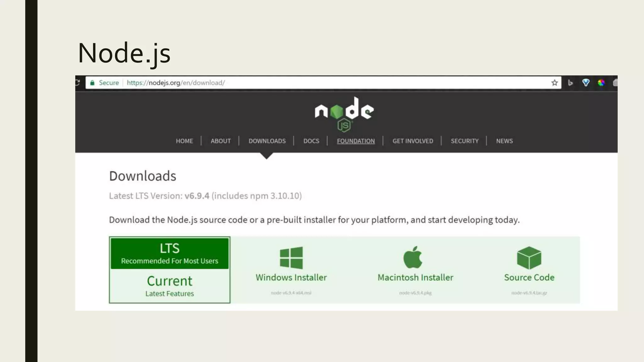The height and width of the screenshot is (362, 644).
Task: Open the SECURITY nav item
Action: point(464,141)
